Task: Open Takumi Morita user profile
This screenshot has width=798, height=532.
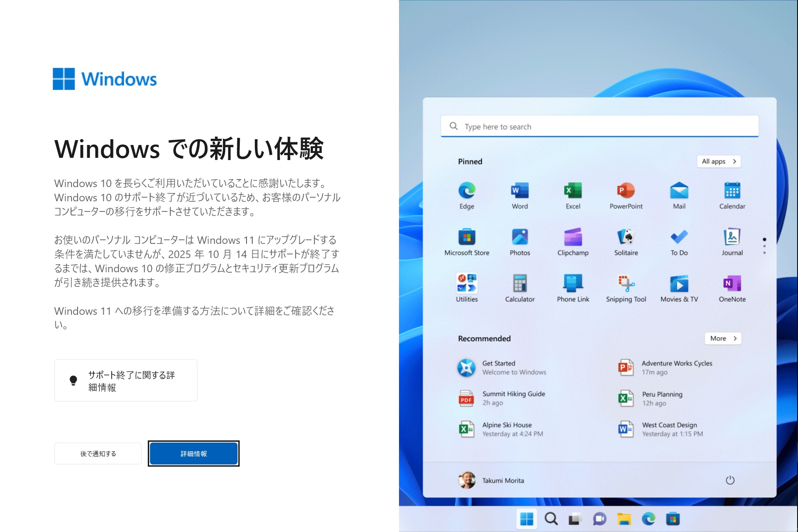Action: click(491, 480)
